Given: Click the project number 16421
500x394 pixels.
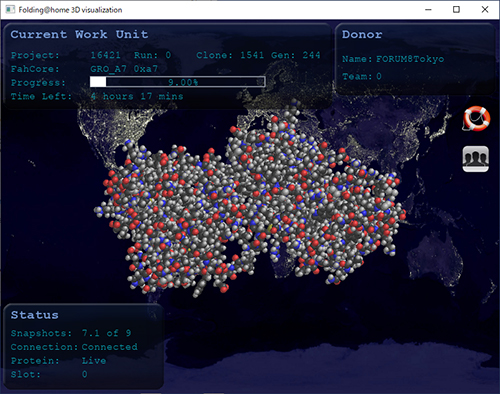Looking at the screenshot, I should pyautogui.click(x=105, y=55).
